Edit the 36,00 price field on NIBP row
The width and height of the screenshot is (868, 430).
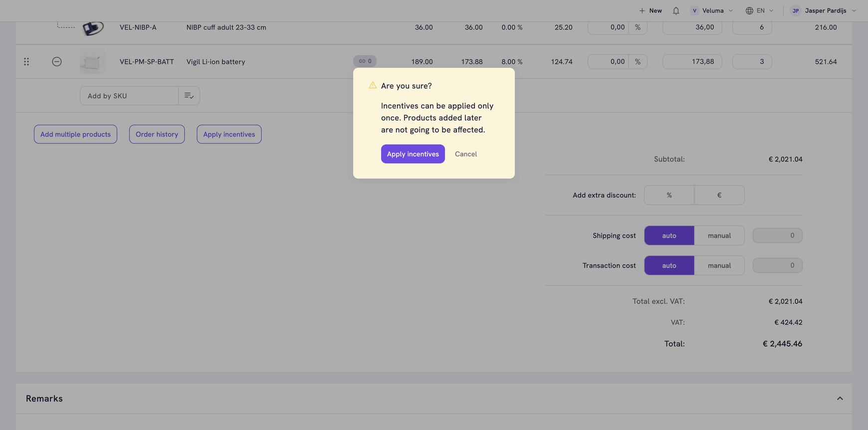click(x=692, y=27)
